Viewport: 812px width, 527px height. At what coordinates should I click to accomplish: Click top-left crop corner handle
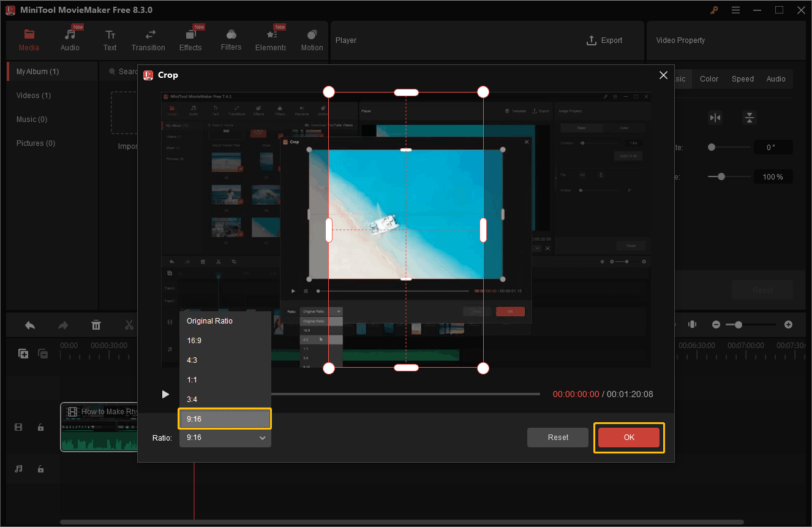pyautogui.click(x=329, y=92)
